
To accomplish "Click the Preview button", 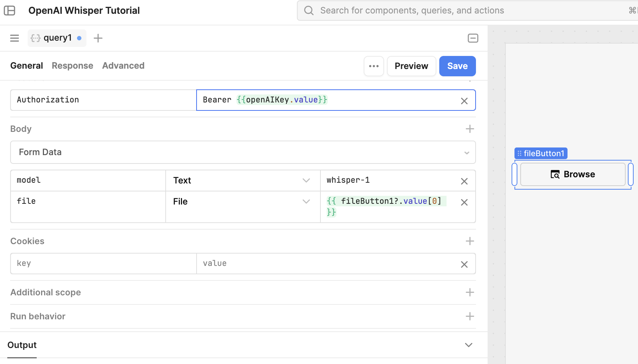I will point(411,66).
